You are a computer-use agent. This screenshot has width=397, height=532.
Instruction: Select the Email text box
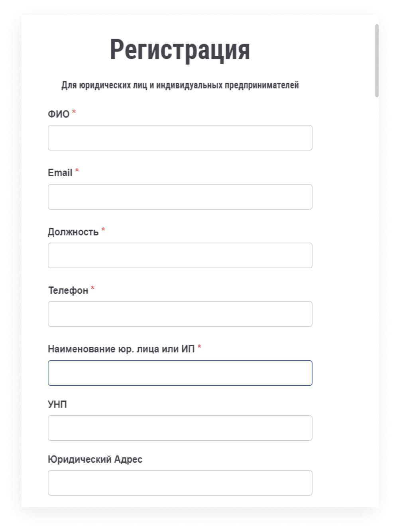[x=180, y=196]
